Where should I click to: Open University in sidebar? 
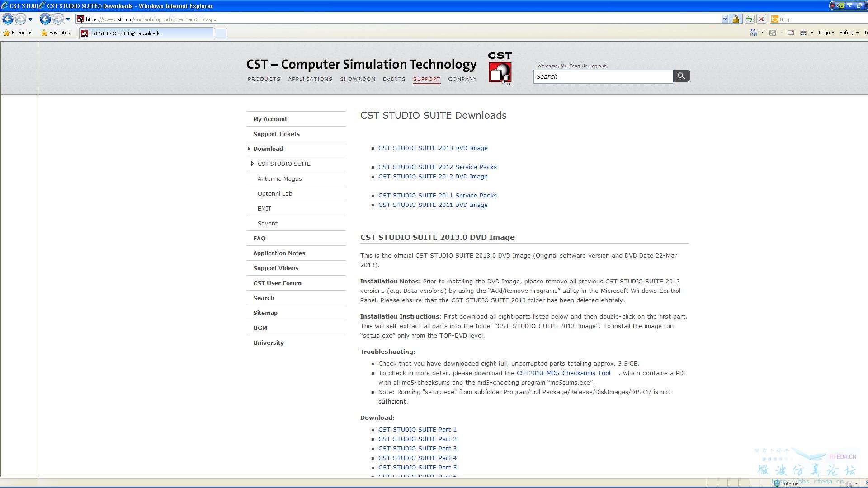click(269, 343)
